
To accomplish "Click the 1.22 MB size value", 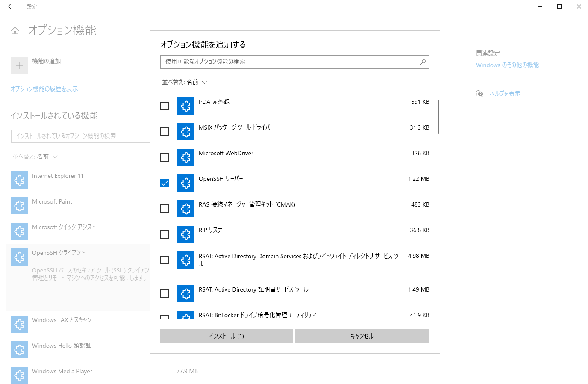I will (x=418, y=179).
